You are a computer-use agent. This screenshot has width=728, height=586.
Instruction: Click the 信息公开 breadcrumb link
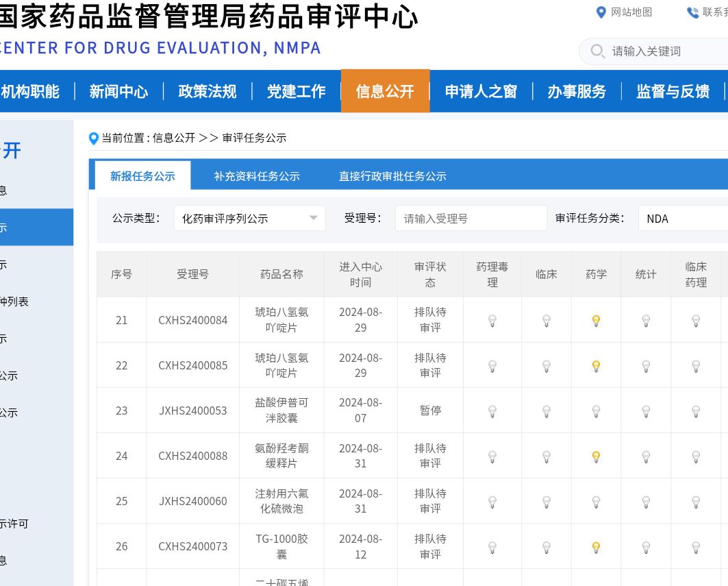coord(174,138)
